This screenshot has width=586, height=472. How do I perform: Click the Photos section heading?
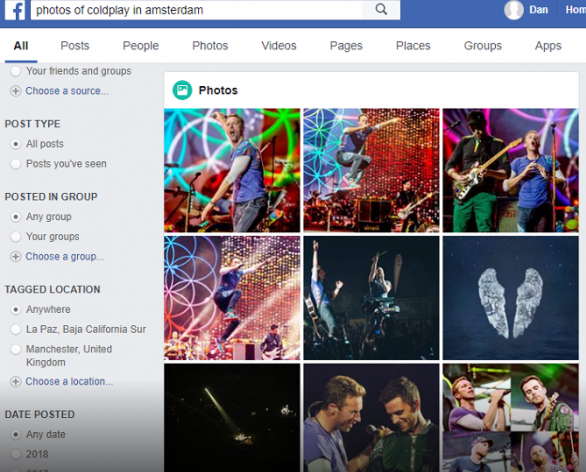(x=218, y=90)
